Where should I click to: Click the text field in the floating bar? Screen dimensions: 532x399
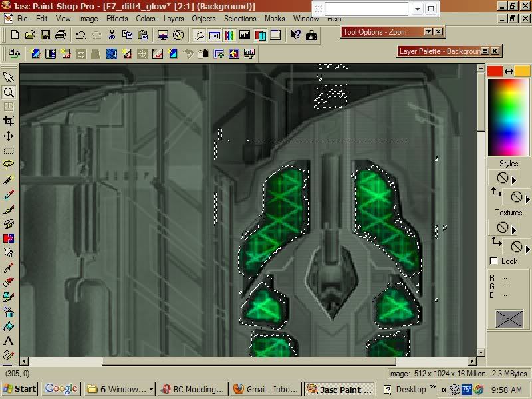pos(366,9)
